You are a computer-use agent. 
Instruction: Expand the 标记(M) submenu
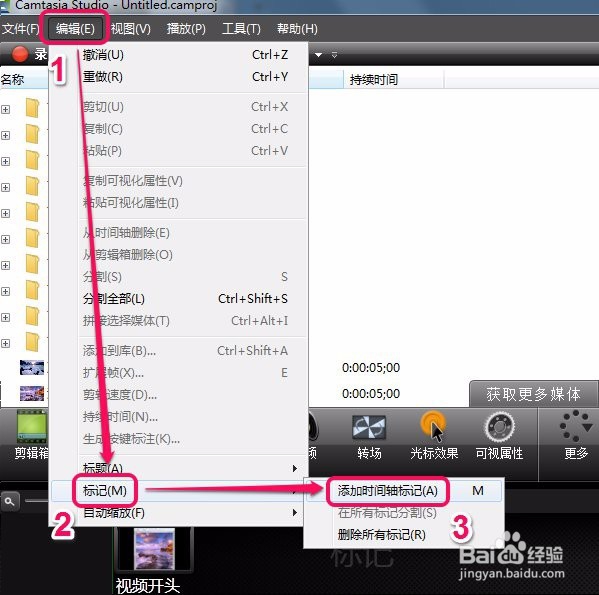click(x=178, y=491)
